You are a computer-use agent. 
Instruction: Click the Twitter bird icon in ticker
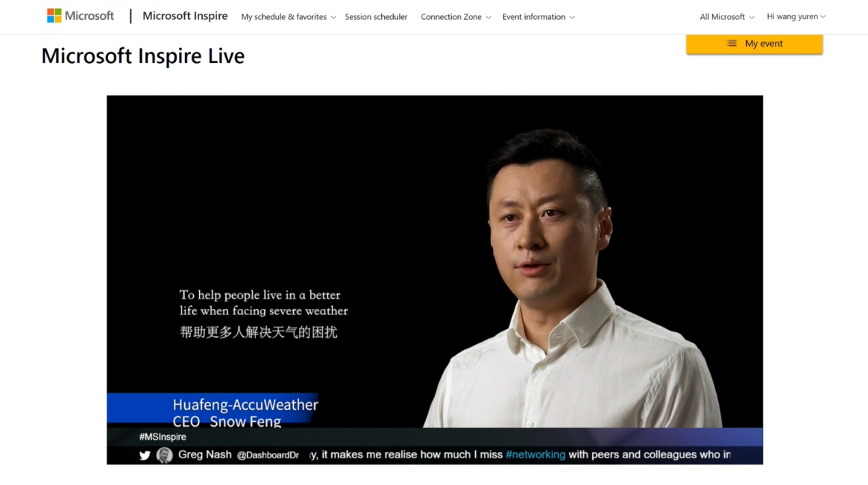pos(144,455)
